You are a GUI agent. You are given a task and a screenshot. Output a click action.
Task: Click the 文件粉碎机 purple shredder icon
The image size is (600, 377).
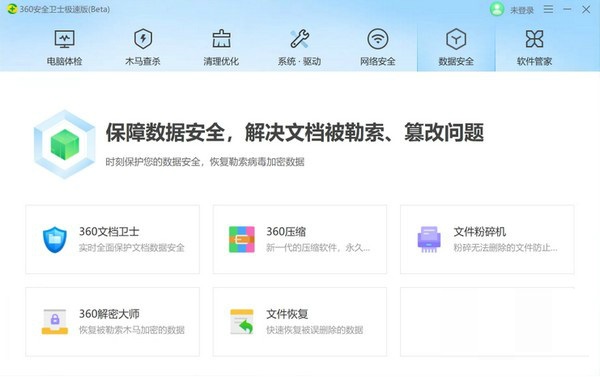(x=429, y=239)
